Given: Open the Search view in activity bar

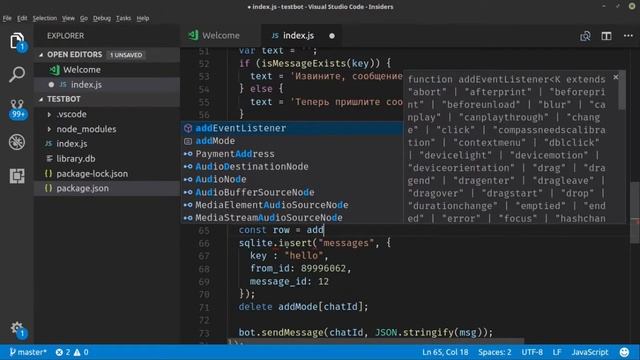Looking at the screenshot, I should click(x=17, y=74).
